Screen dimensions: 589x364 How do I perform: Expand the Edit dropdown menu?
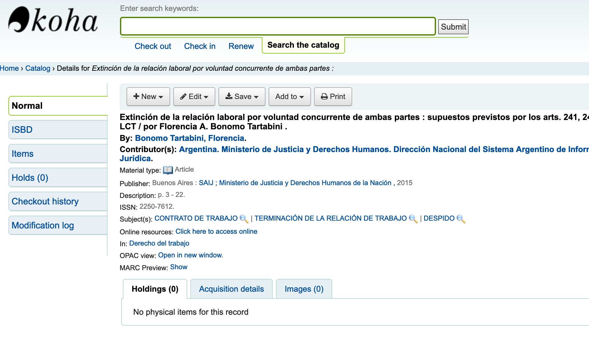click(194, 97)
